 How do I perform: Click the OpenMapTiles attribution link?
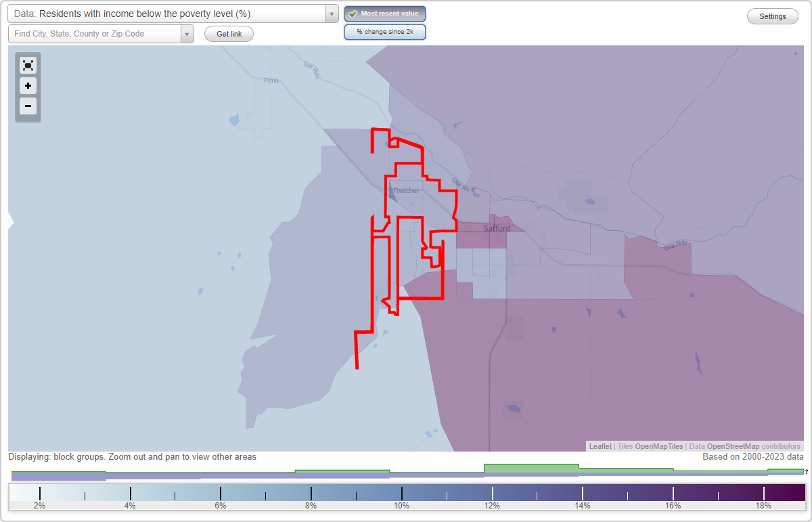pyautogui.click(x=659, y=446)
